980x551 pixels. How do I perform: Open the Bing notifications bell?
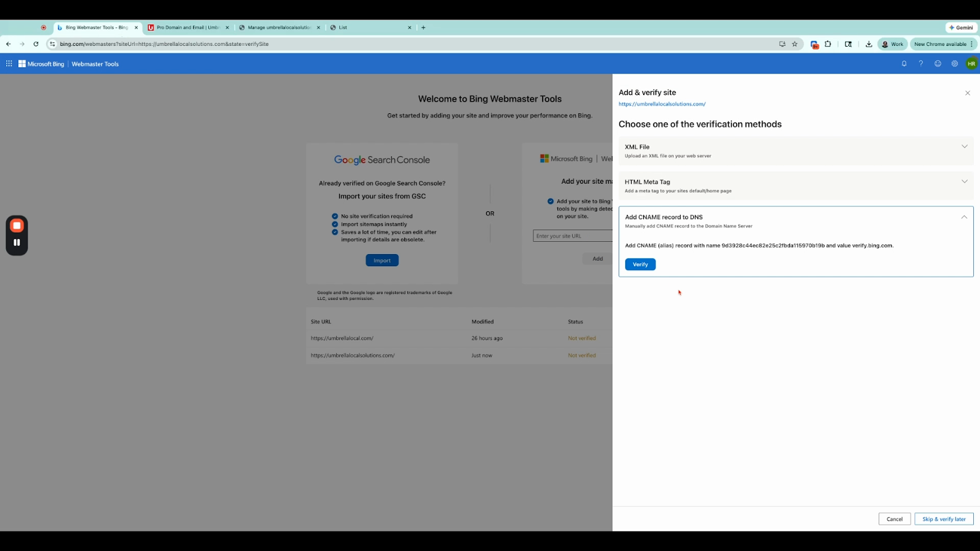point(904,64)
